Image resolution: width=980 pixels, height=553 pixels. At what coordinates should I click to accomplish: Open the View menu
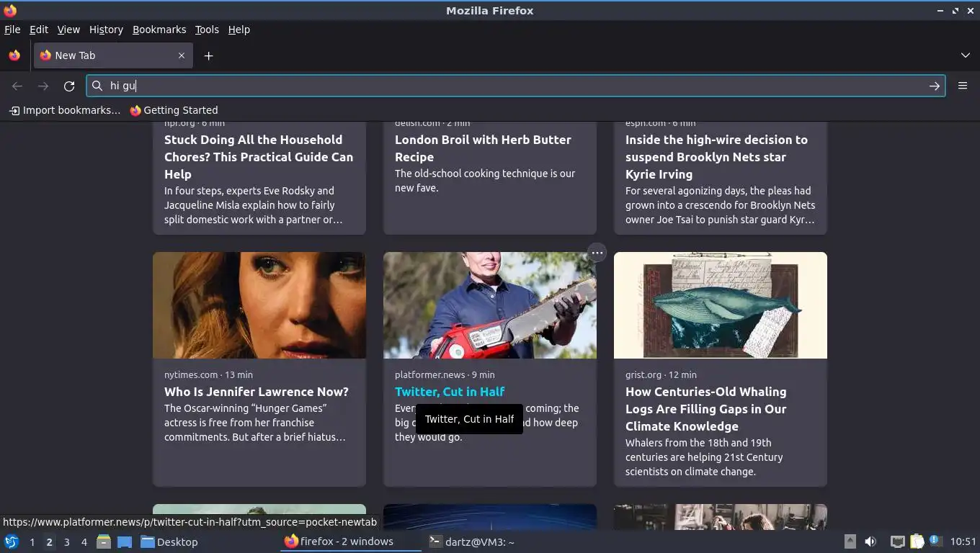(x=68, y=30)
